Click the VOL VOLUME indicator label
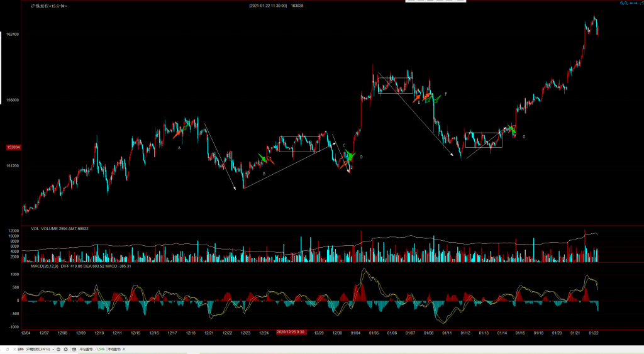 [44, 229]
